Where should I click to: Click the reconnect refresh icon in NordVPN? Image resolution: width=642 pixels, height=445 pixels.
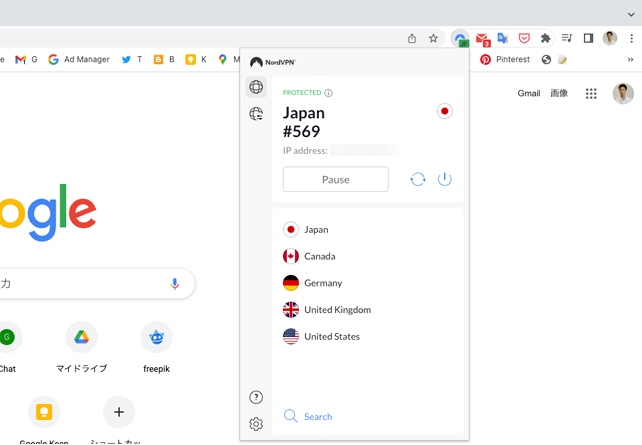(x=418, y=179)
